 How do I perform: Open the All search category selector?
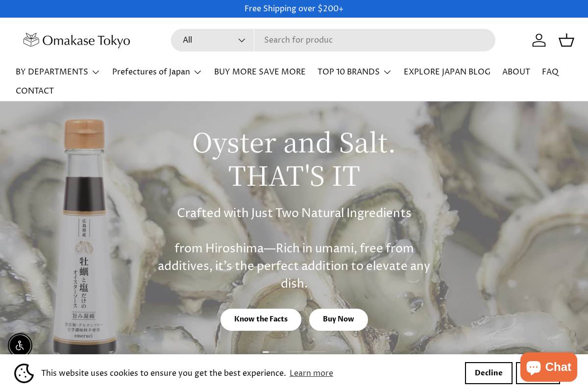point(212,40)
